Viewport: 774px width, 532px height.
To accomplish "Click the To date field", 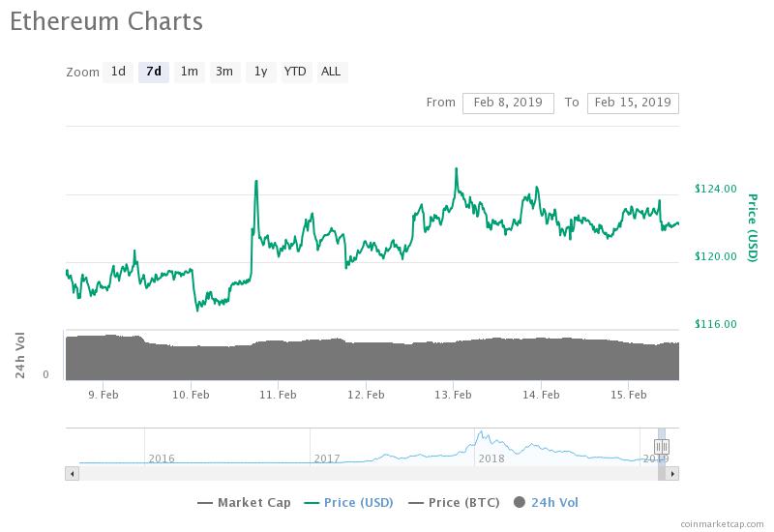I will point(633,103).
